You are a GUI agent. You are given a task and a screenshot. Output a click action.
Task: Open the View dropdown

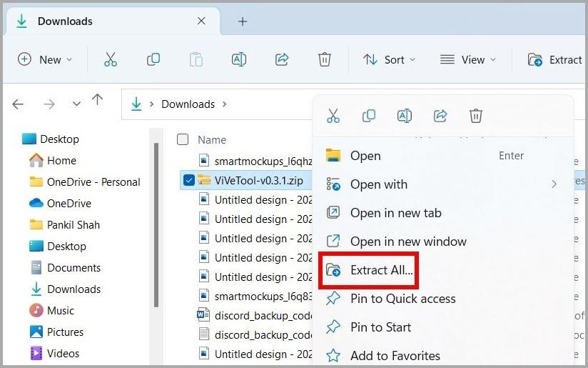[x=467, y=59]
